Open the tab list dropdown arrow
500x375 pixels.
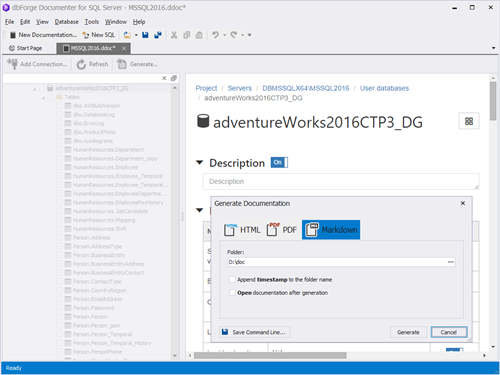tap(494, 48)
